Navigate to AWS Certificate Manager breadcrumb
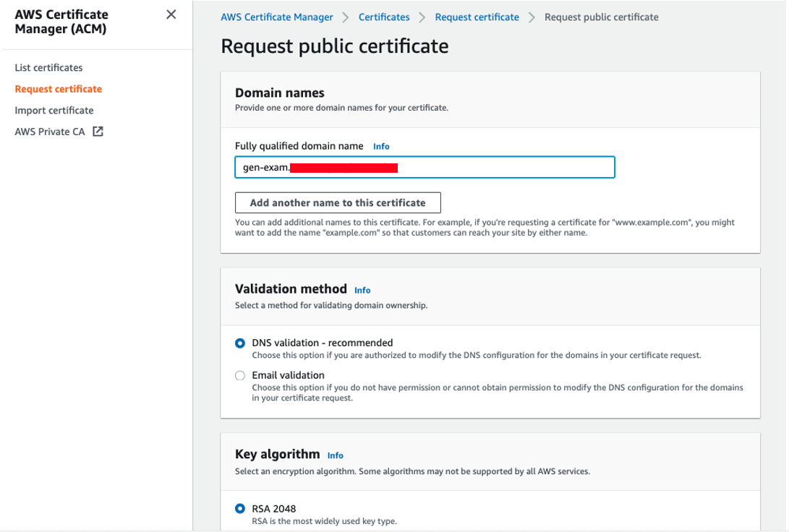This screenshot has width=789, height=532. tap(277, 17)
